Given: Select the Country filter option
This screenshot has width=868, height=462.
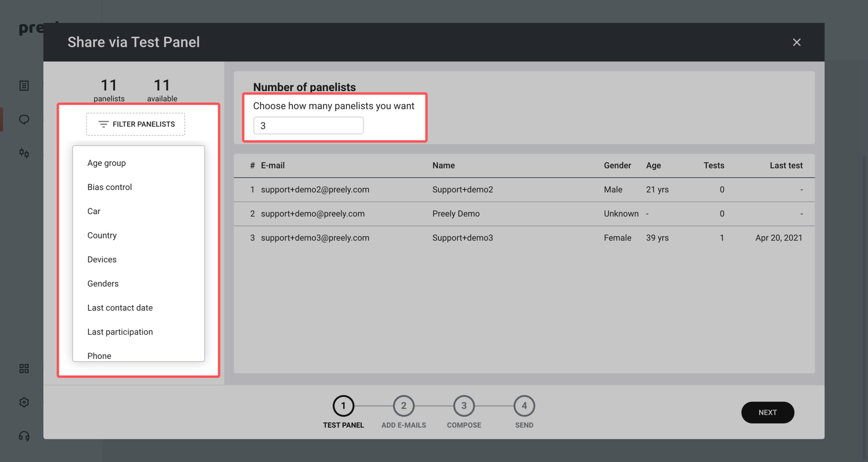Looking at the screenshot, I should 138,235.
